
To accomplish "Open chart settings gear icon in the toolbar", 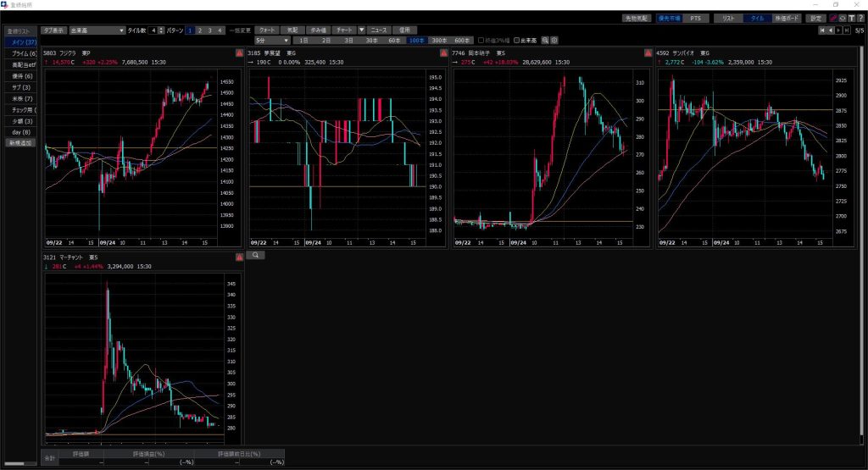I will click(554, 40).
